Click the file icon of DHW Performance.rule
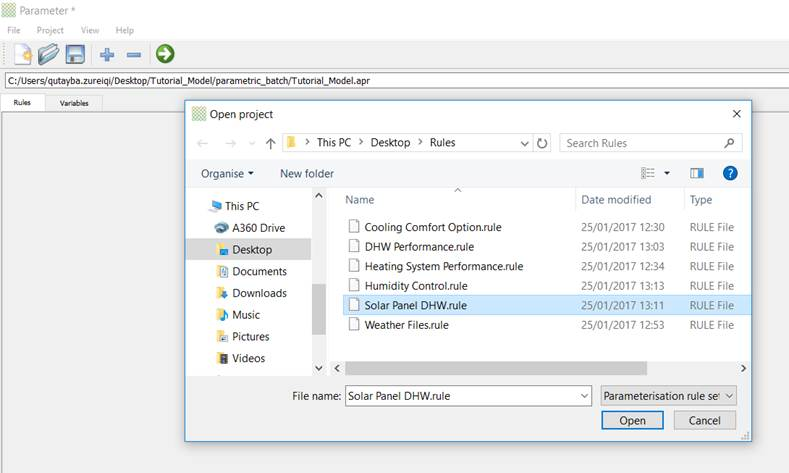Viewport: 789px width, 473px height. point(354,246)
